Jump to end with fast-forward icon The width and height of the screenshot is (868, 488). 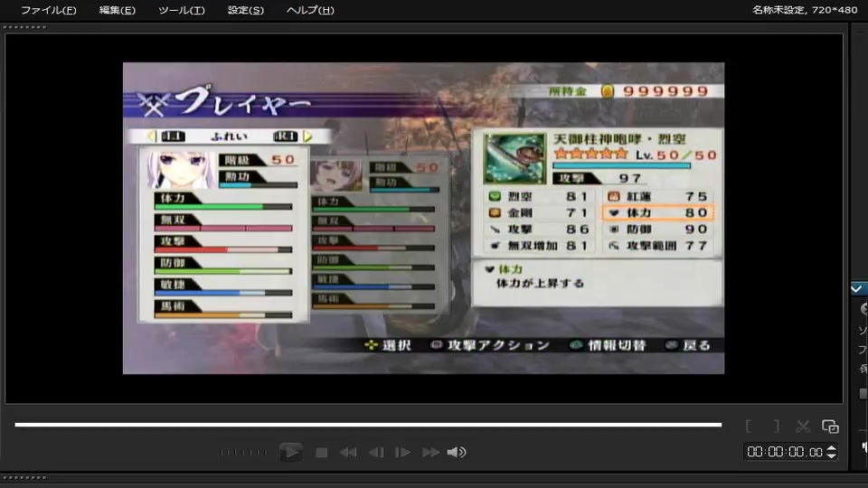[430, 453]
